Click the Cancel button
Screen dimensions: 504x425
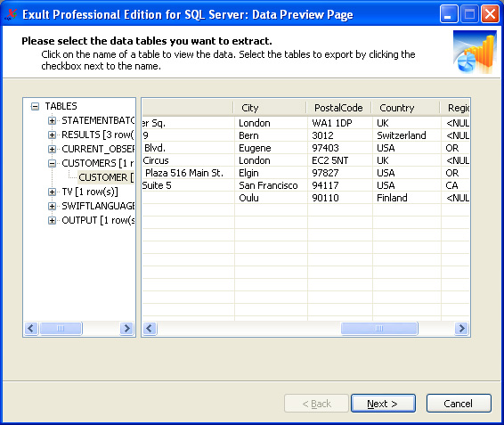point(459,404)
